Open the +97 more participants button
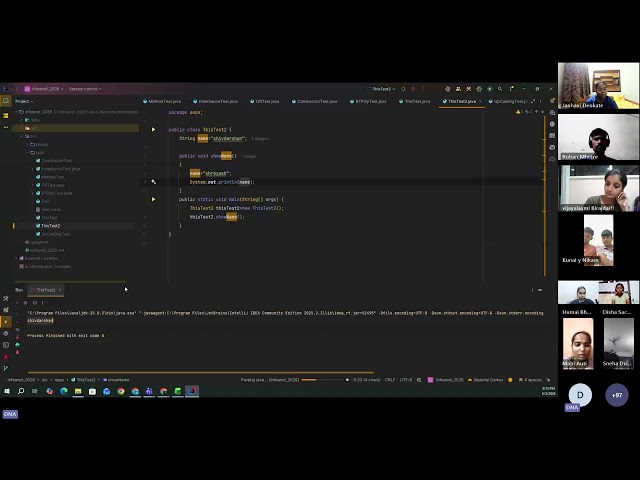The image size is (640, 480). click(x=617, y=395)
